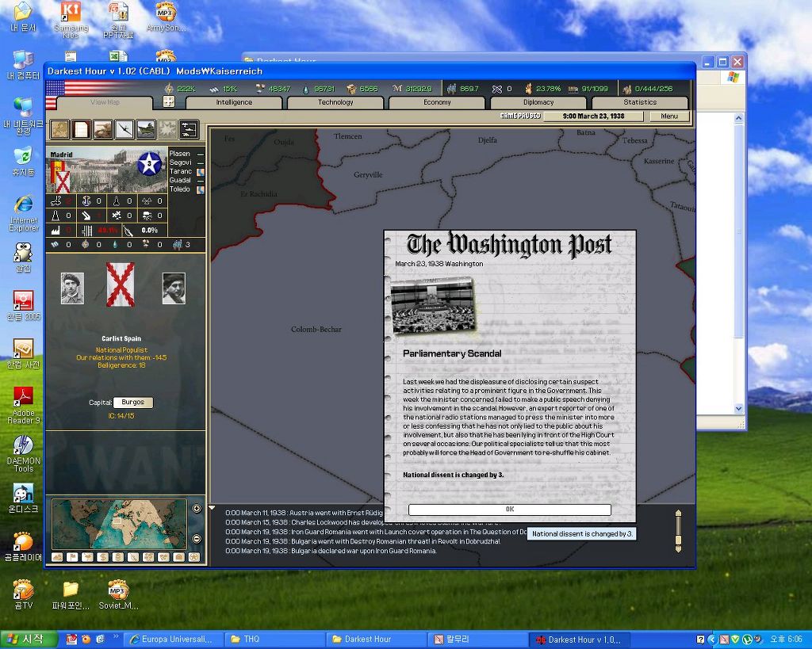
Task: Click the Bulgaria declared war log entry
Action: click(331, 551)
